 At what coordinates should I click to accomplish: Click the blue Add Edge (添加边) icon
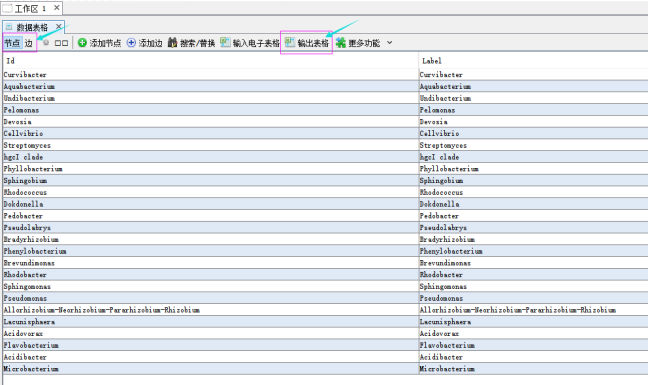[x=131, y=43]
